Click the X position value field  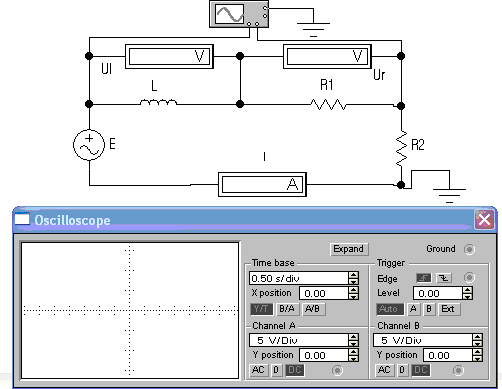[324, 293]
